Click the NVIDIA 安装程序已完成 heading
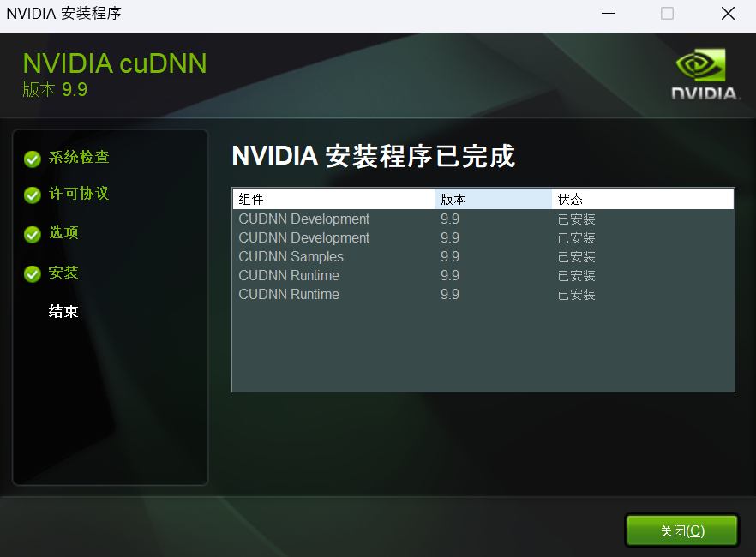 tap(374, 156)
